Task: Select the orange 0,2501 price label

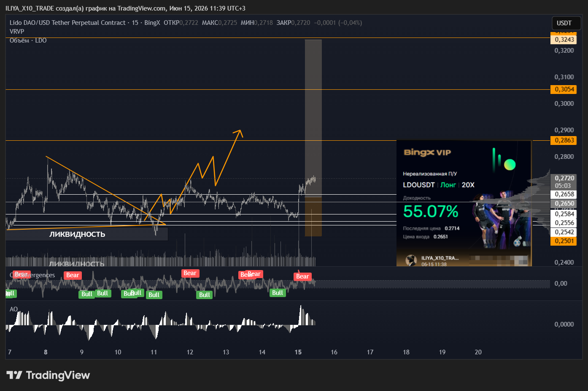Action: 564,241
